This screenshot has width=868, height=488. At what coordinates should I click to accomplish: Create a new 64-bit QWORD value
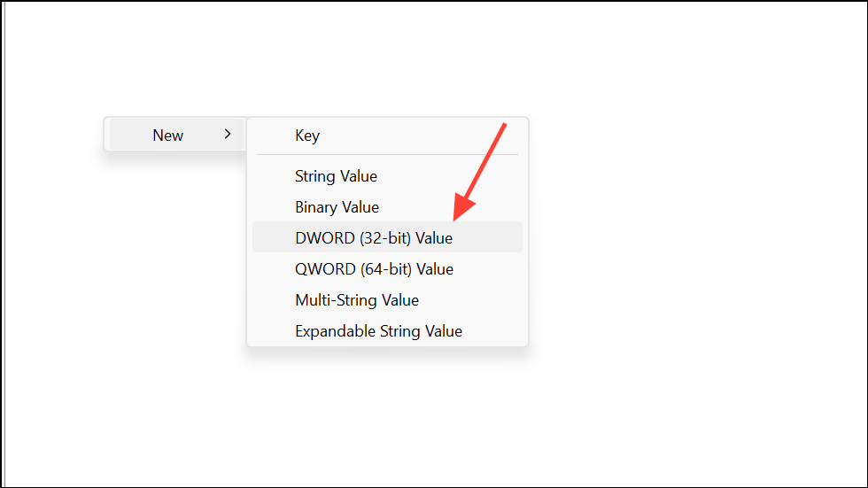[x=374, y=269]
